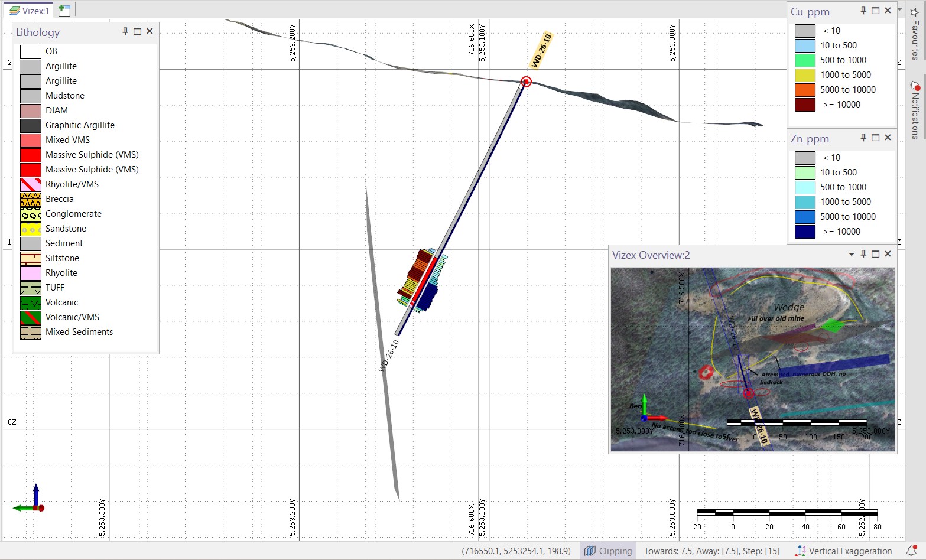
Task: Click Zn_ppm legend title
Action: tap(810, 139)
